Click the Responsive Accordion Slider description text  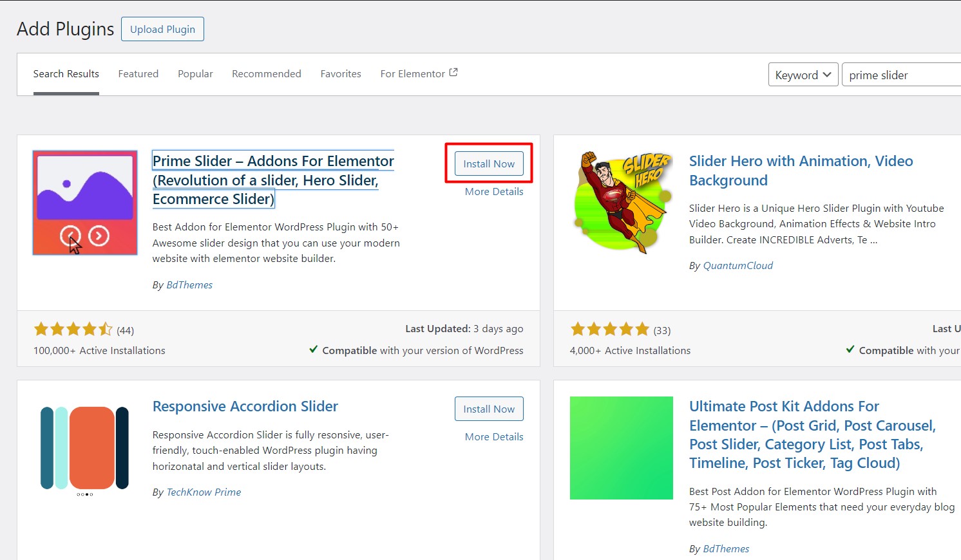coord(271,451)
